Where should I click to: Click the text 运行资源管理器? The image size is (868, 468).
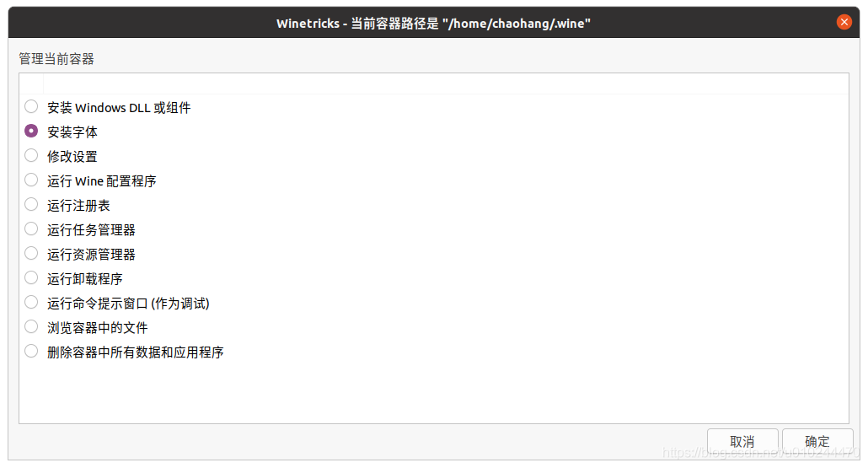pos(91,254)
